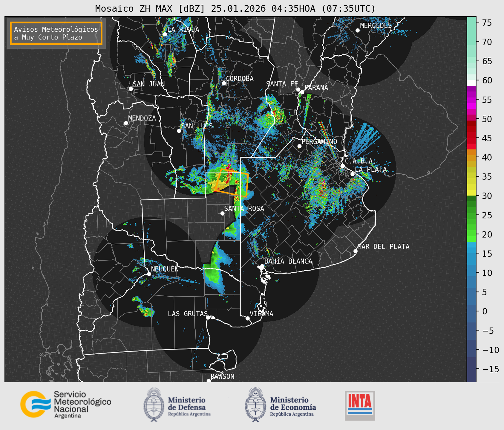Click the MERCEDES city label
Image resolution: width=504 pixels, height=430 pixels.
coord(376,26)
